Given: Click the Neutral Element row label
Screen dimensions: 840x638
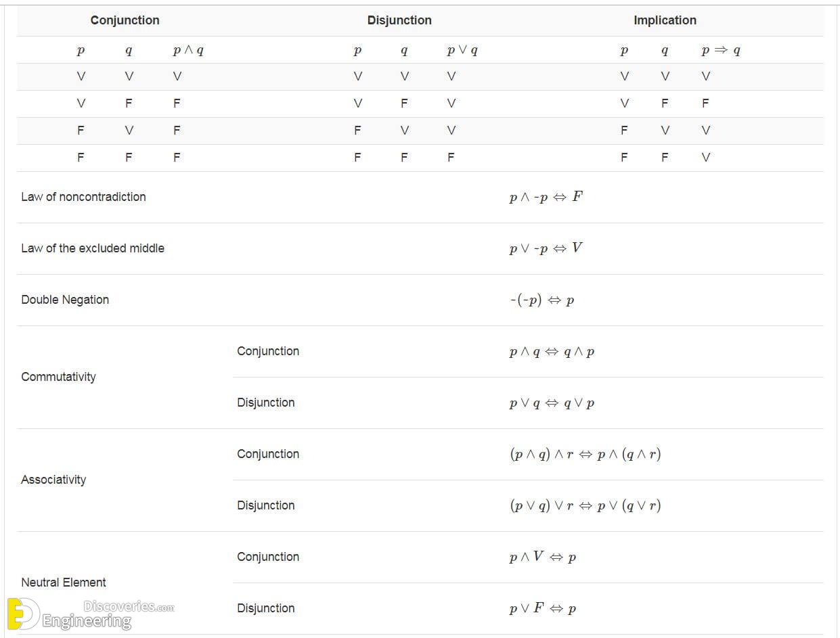Looking at the screenshot, I should (x=64, y=583).
